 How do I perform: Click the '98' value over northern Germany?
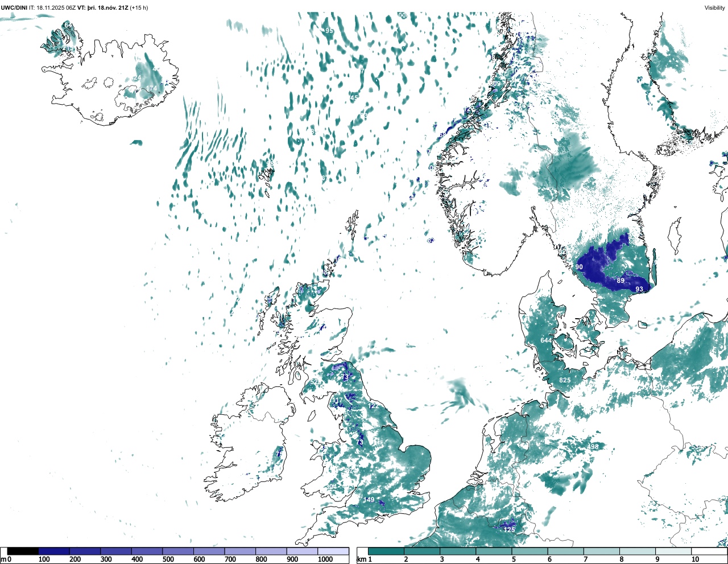(594, 447)
